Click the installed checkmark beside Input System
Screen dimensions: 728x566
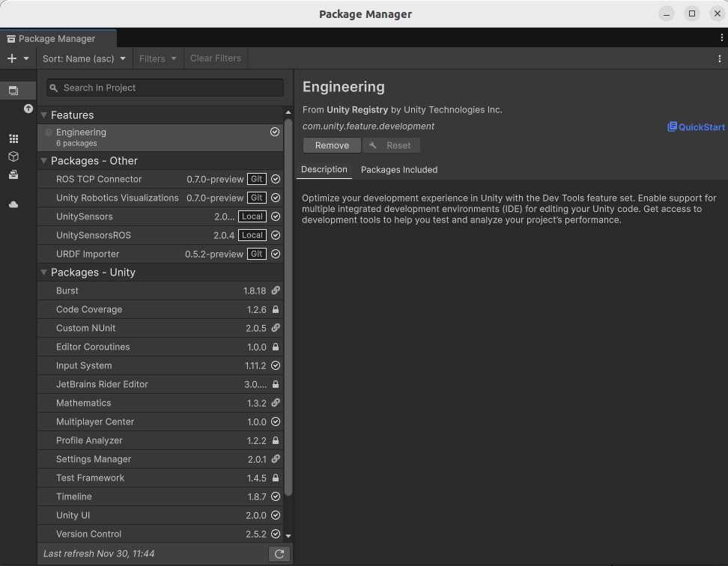[274, 365]
